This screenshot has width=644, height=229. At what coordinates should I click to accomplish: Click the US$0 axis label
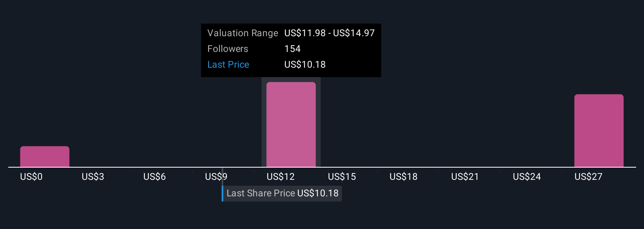click(31, 177)
